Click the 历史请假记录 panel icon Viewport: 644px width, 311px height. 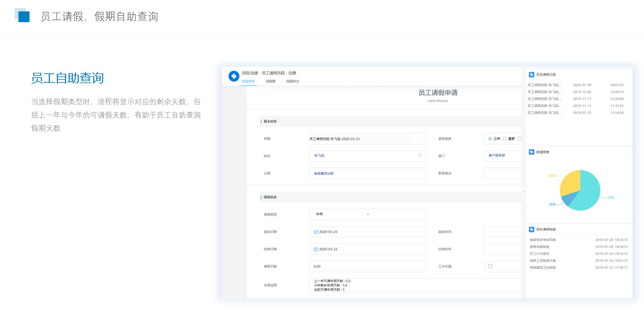pyautogui.click(x=531, y=74)
